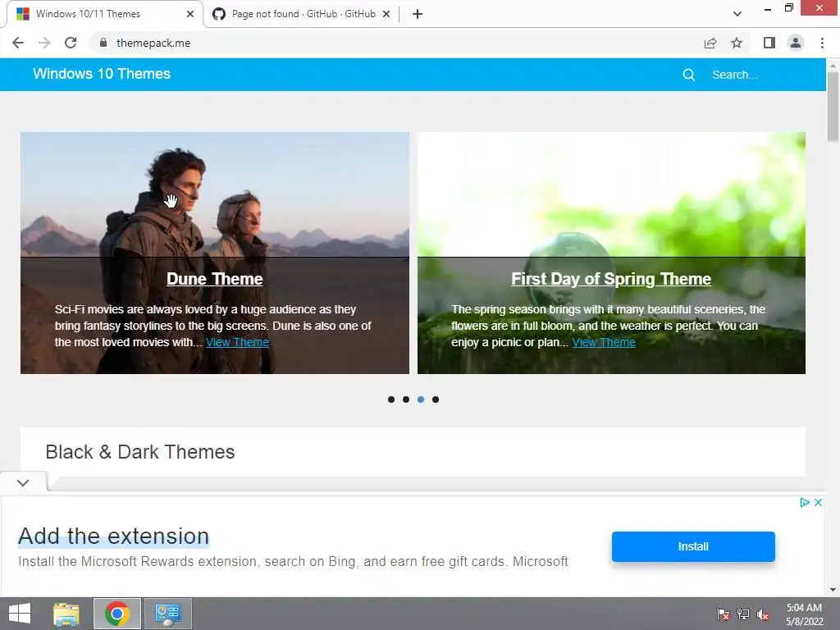Open a new tab with plus button
This screenshot has width=840, height=630.
418,14
